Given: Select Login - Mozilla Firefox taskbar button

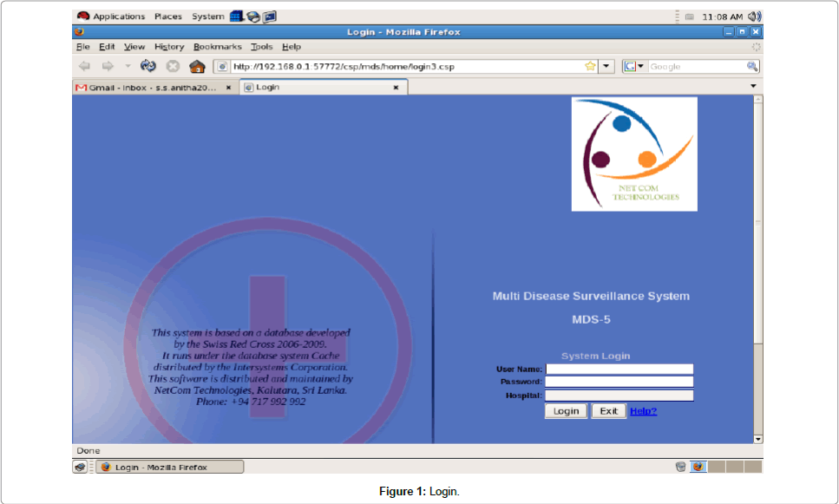Looking at the screenshot, I should click(169, 467).
